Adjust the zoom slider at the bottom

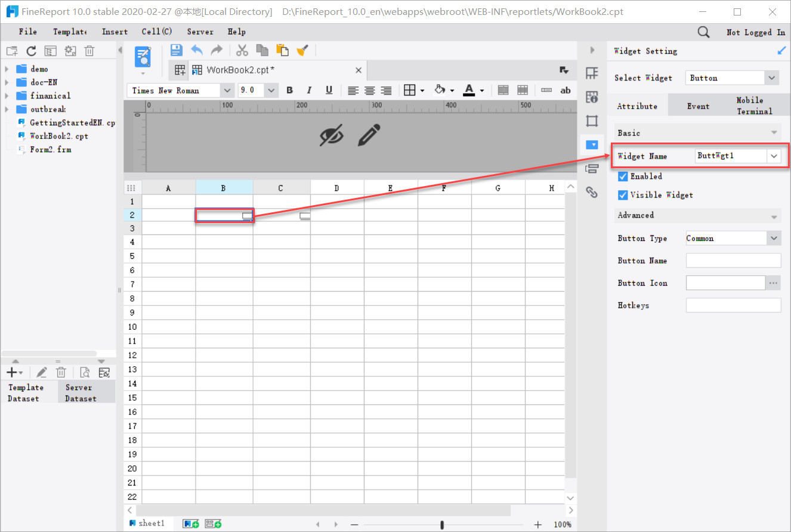[442, 524]
